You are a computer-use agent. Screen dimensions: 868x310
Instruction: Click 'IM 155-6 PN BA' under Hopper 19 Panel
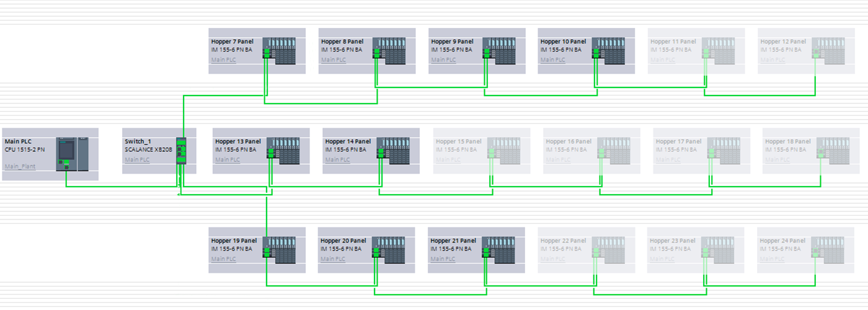coord(232,249)
